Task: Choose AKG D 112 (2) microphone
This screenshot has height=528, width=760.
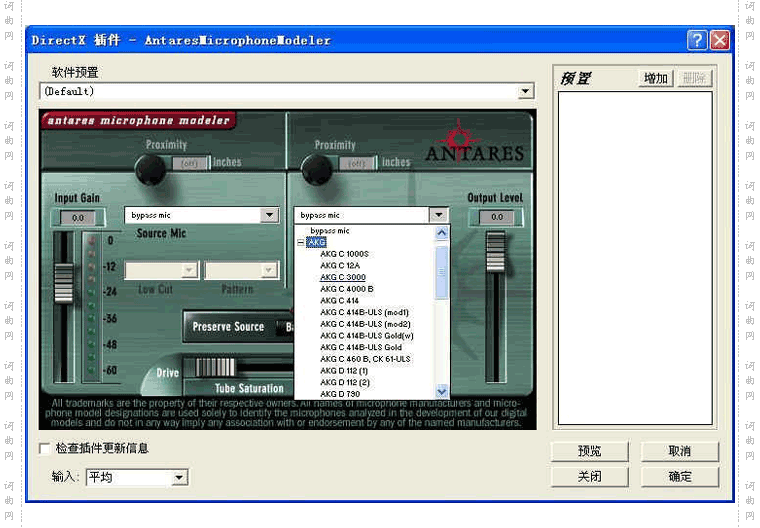Action: click(x=345, y=382)
